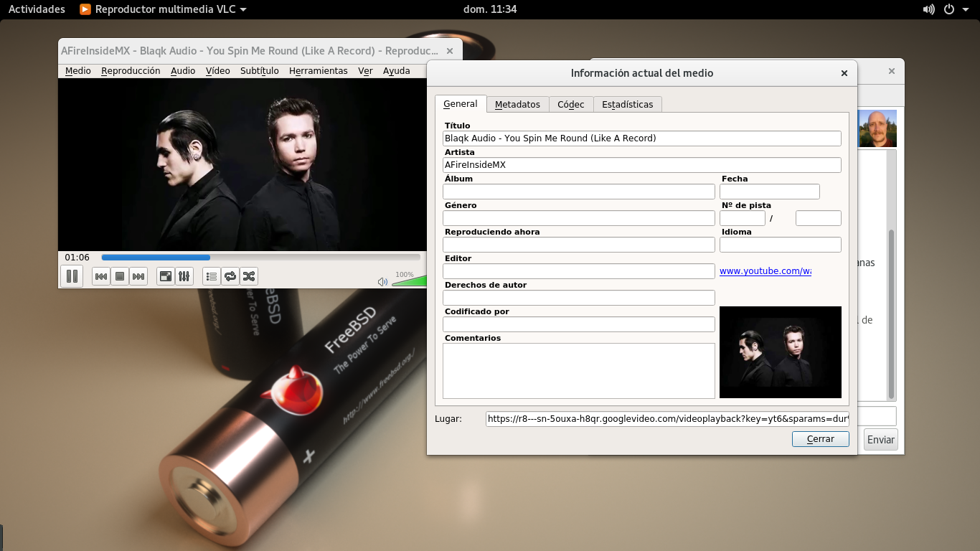
Task: Open the Vídeo menu
Action: point(218,71)
